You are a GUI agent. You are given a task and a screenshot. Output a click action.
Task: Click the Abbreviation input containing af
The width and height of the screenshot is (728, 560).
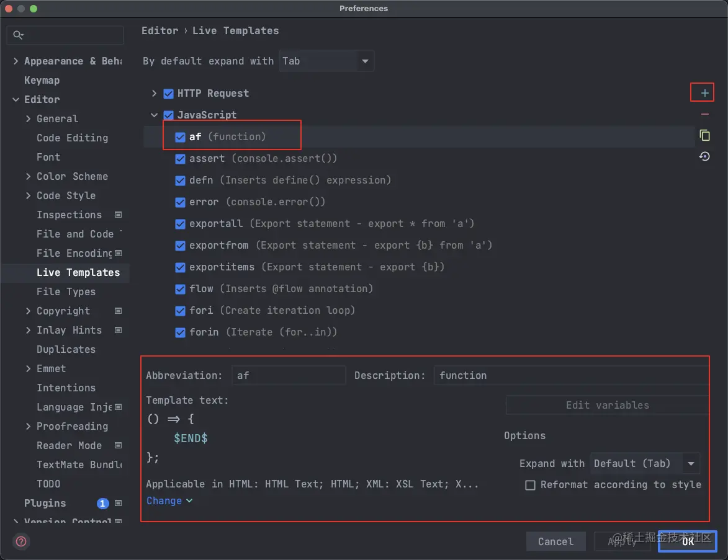289,375
